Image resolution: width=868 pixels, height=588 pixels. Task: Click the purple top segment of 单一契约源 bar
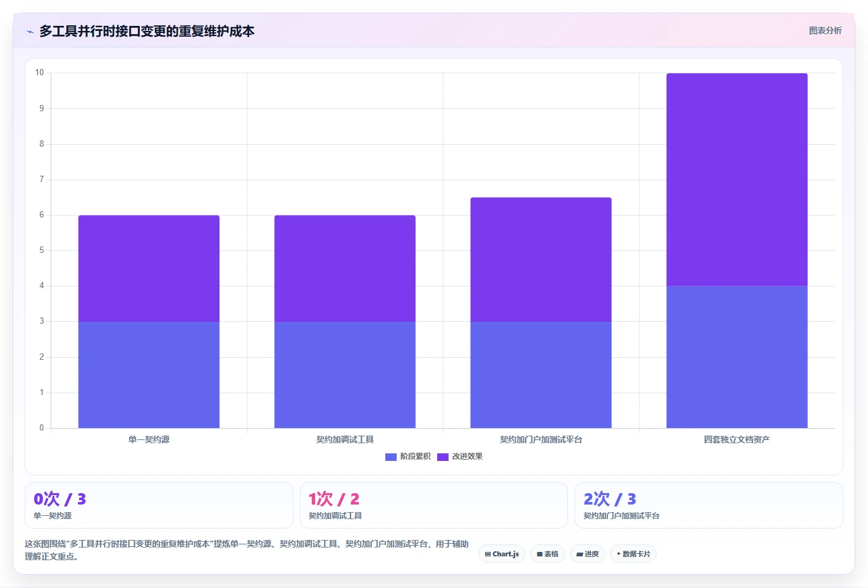(x=149, y=269)
